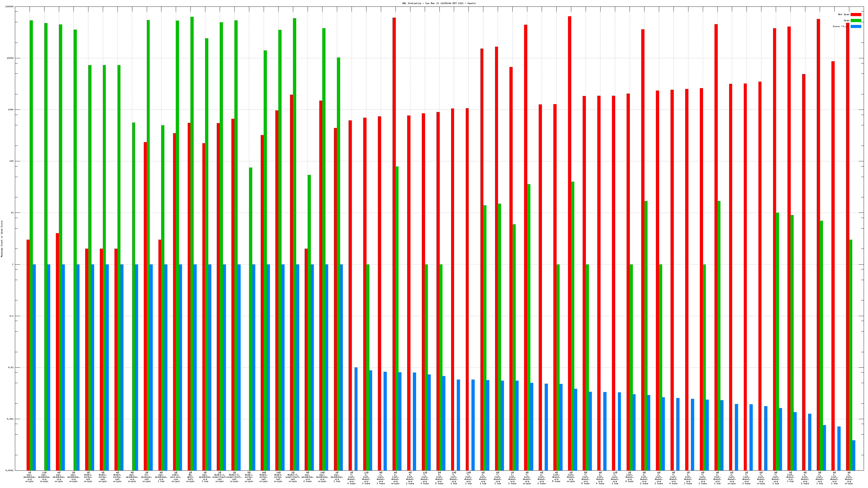This screenshot has width=868, height=488.
Task: Click the 100000 y-axis tick label
Action: pos(10,7)
